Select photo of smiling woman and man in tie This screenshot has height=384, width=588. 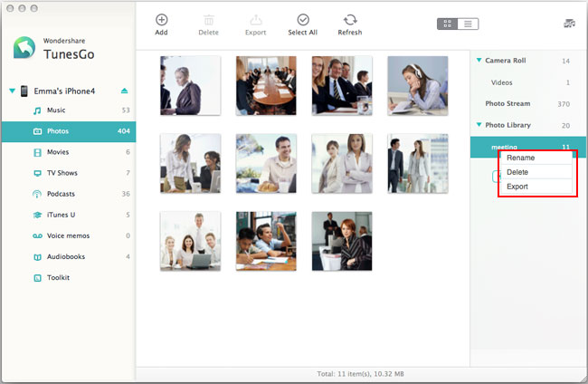(x=342, y=85)
